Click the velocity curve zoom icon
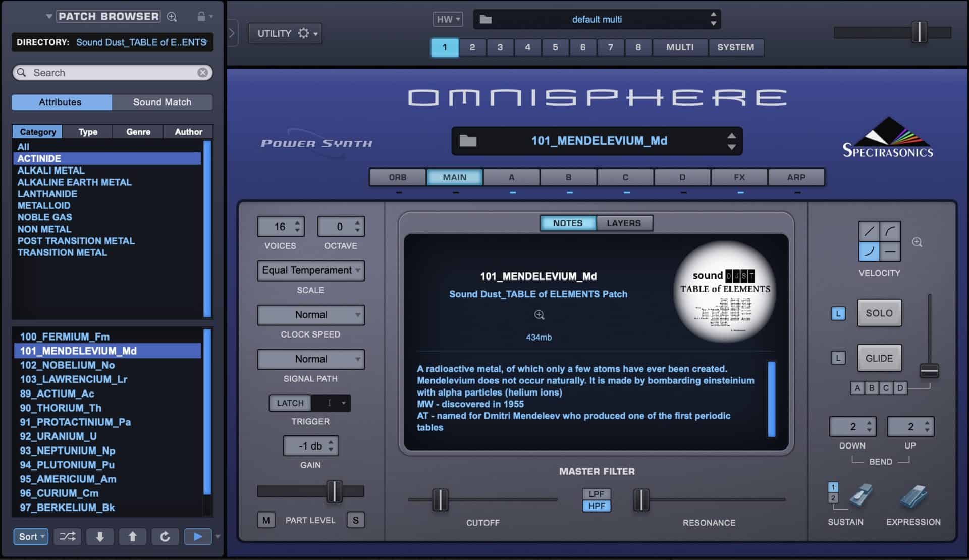 coord(917,242)
